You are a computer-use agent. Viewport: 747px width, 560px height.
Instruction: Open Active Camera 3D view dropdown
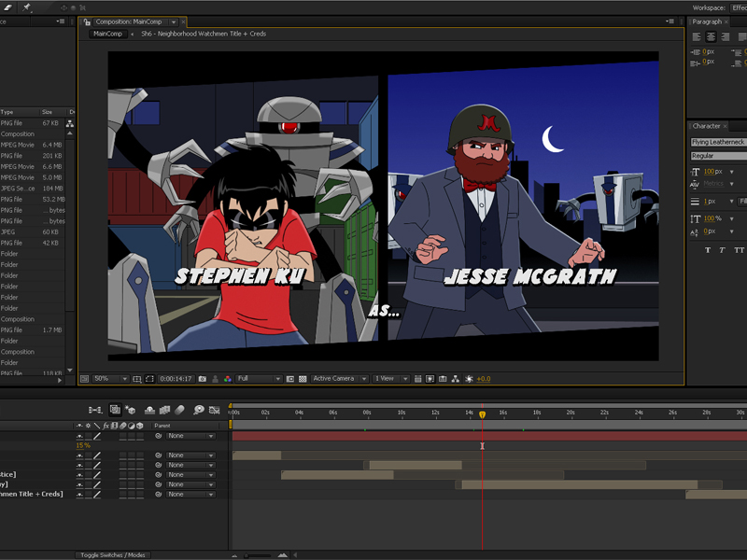(x=340, y=379)
